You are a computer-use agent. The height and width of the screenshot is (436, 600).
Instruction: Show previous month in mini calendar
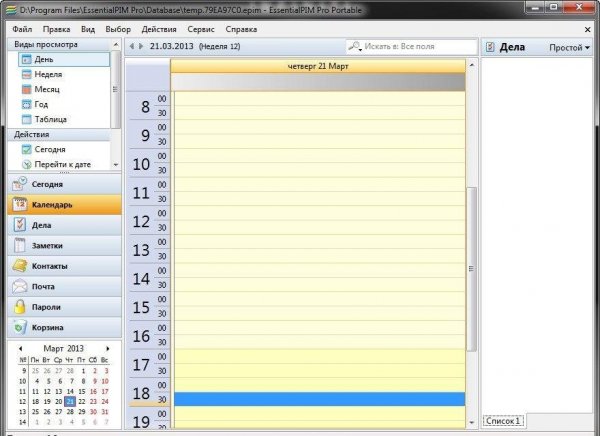(x=20, y=348)
